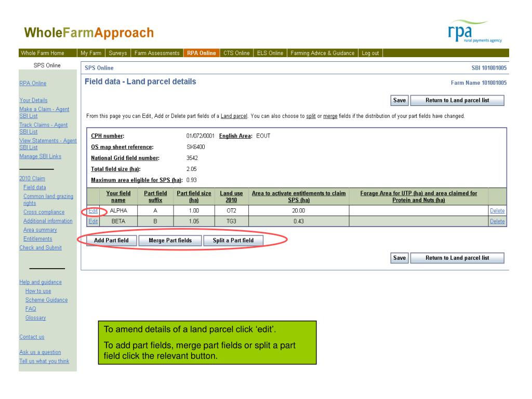The width and height of the screenshot is (532, 399).
Task: Switch to the Surveys tab
Action: 118,53
